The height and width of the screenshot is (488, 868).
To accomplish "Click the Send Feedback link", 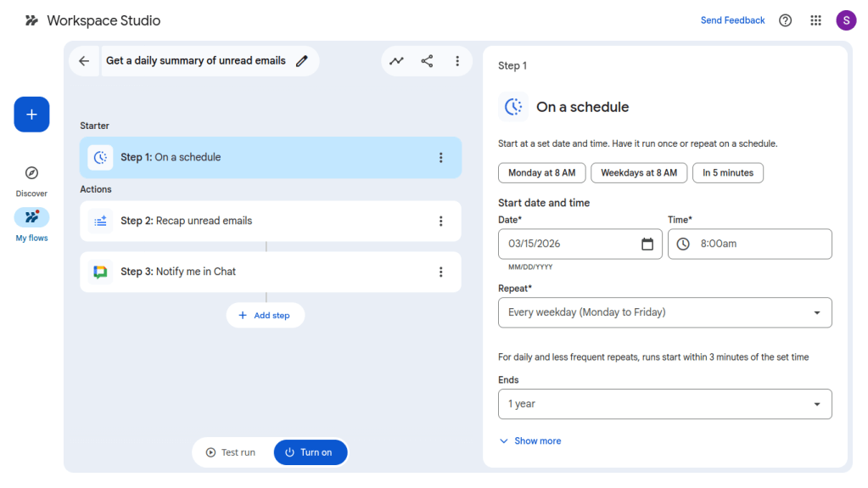I will pos(732,20).
